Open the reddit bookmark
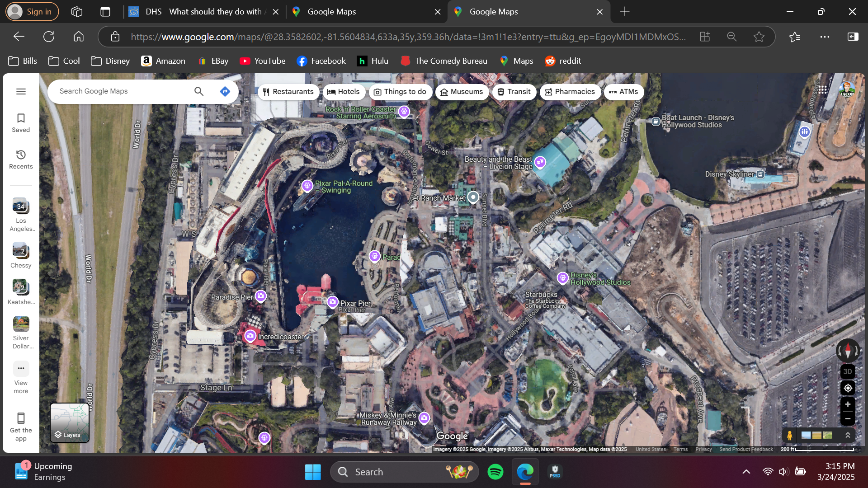The image size is (868, 488). pyautogui.click(x=563, y=61)
